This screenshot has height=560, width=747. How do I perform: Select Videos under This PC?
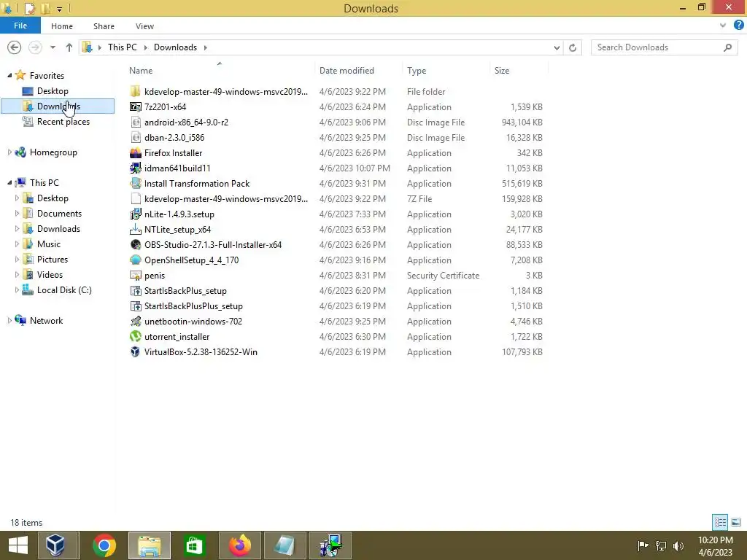tap(50, 275)
